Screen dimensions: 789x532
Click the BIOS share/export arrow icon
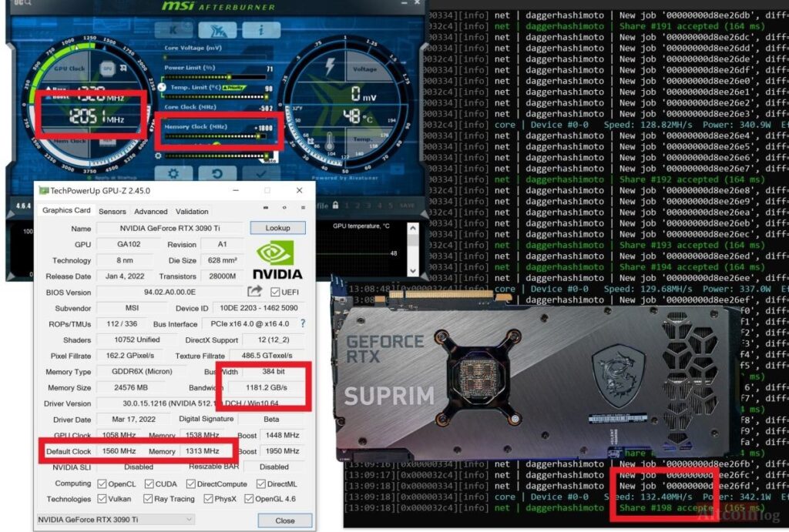tap(254, 291)
